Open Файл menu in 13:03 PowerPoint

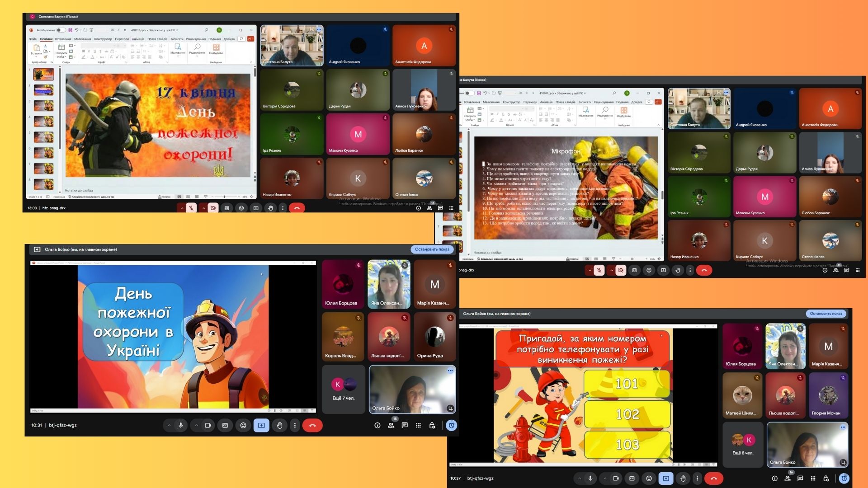33,39
